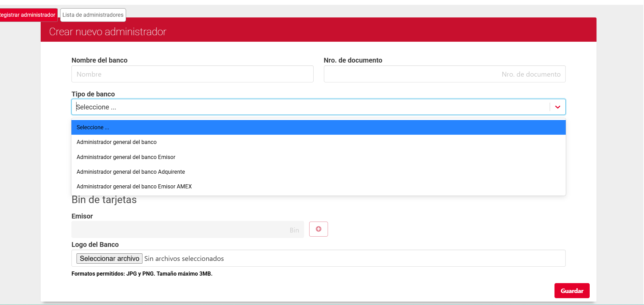Select 'Administrador general del banco Emisor' option
This screenshot has width=644, height=305.
pos(126,157)
